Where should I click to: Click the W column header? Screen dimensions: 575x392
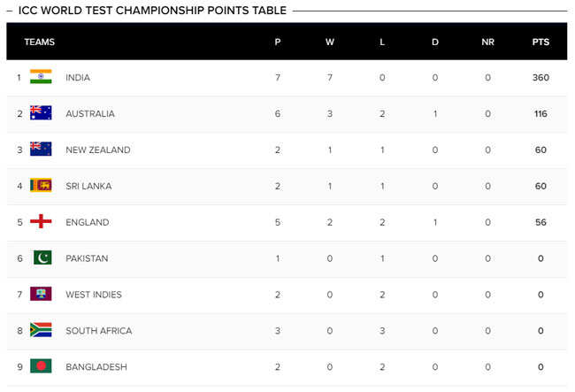point(330,42)
